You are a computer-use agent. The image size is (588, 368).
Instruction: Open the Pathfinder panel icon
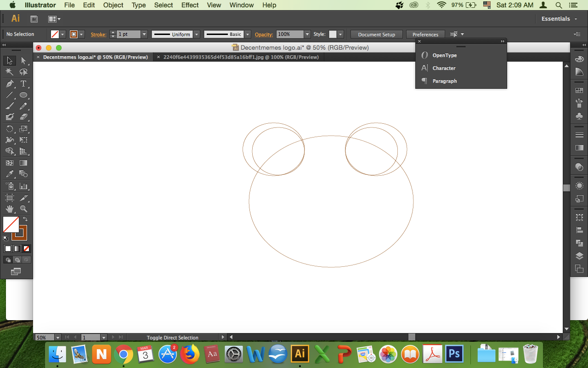[579, 243]
